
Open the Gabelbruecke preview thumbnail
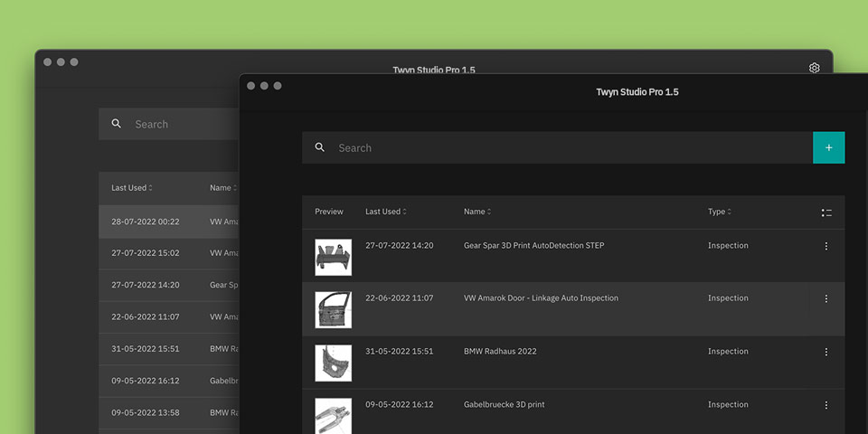334,416
